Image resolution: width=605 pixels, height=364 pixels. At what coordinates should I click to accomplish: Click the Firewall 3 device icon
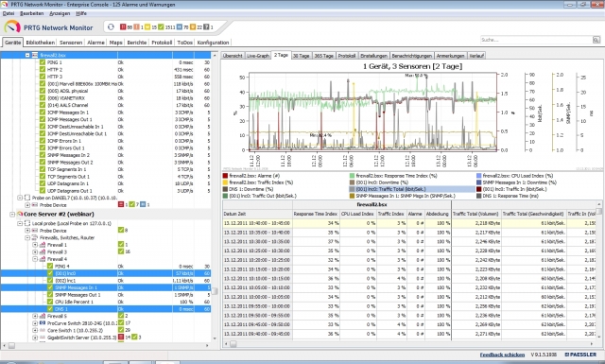coord(43,251)
